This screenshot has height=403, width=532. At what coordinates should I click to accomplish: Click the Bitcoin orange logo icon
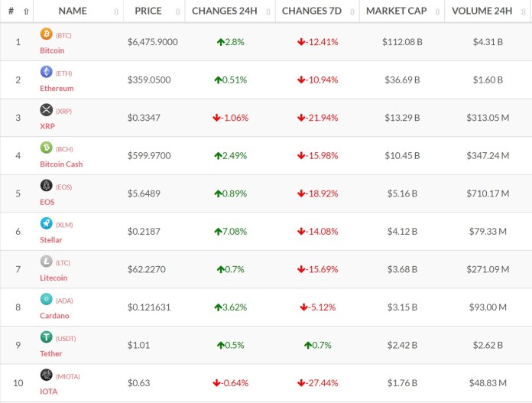coord(47,34)
